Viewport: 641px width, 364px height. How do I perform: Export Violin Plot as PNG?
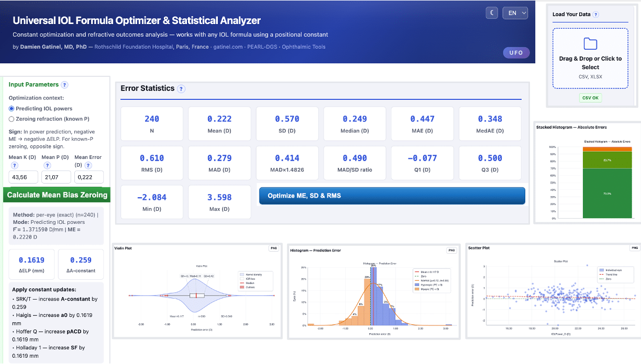(274, 248)
